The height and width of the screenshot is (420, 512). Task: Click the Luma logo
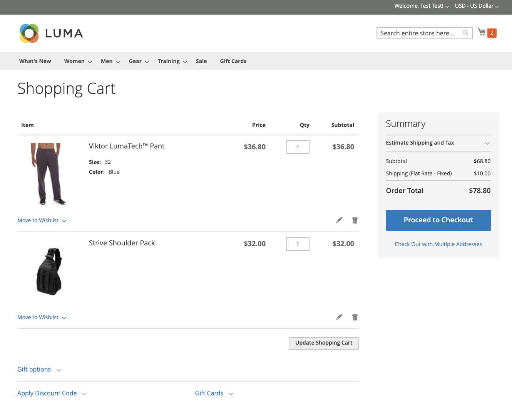(51, 33)
